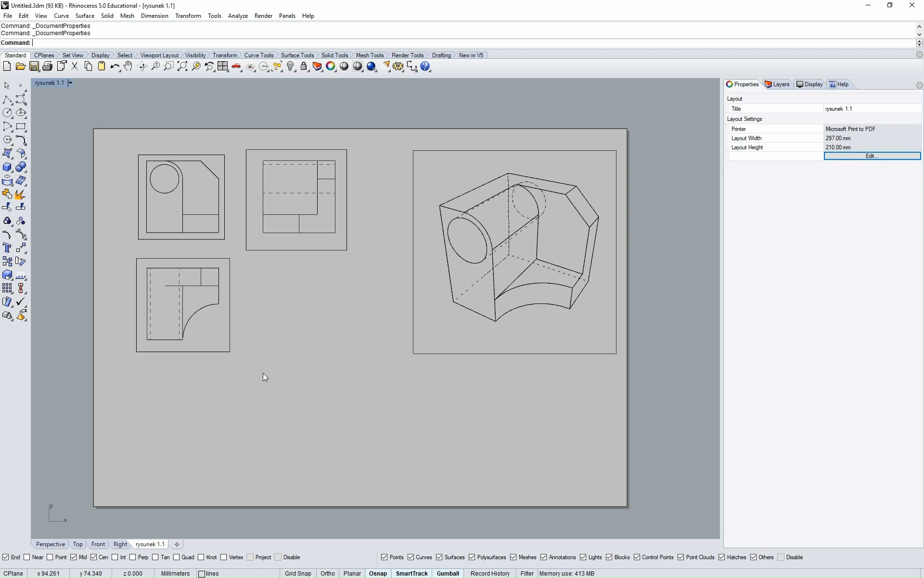The width and height of the screenshot is (924, 578).
Task: Open the Options gear icon
Action: coord(398,66)
